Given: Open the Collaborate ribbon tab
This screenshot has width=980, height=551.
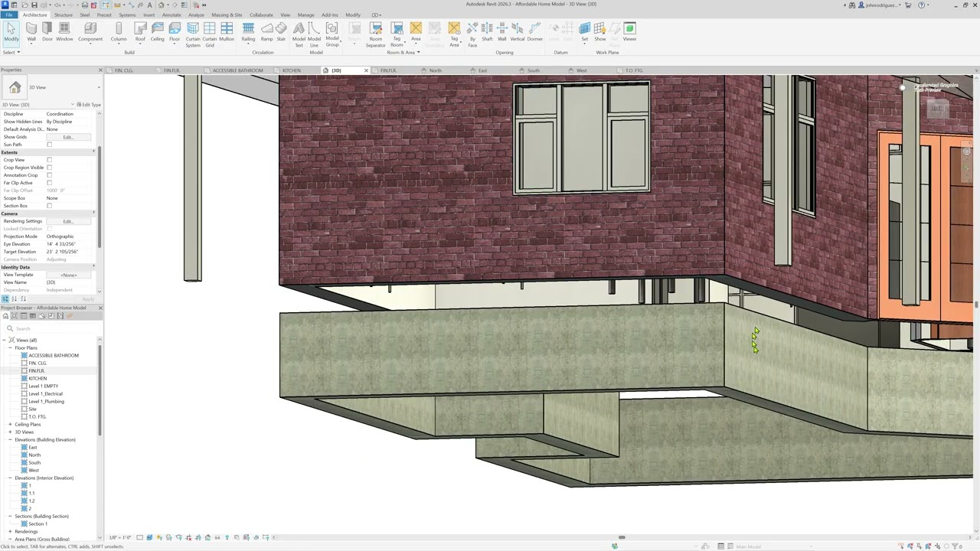Looking at the screenshot, I should (261, 15).
